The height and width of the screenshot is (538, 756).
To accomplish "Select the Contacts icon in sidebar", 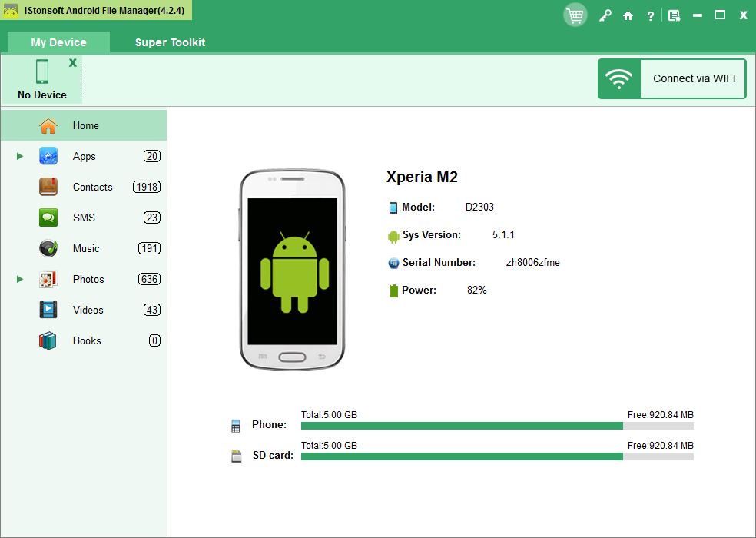I will [x=48, y=187].
